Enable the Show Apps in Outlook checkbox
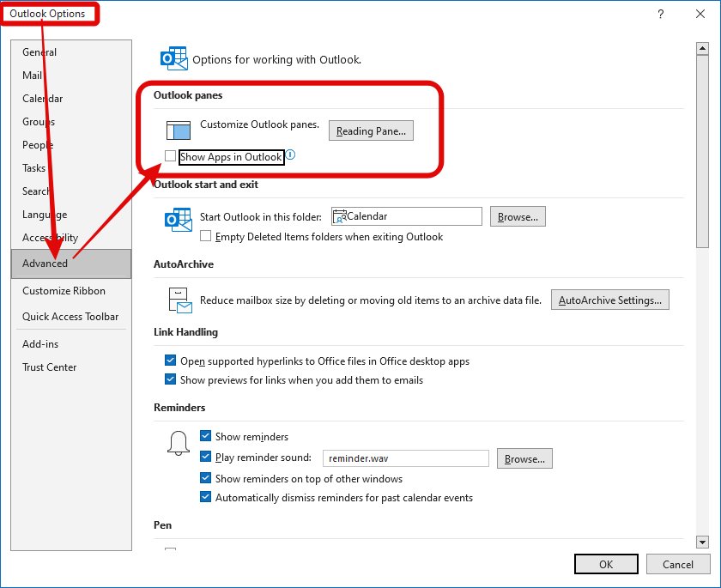 click(x=170, y=156)
